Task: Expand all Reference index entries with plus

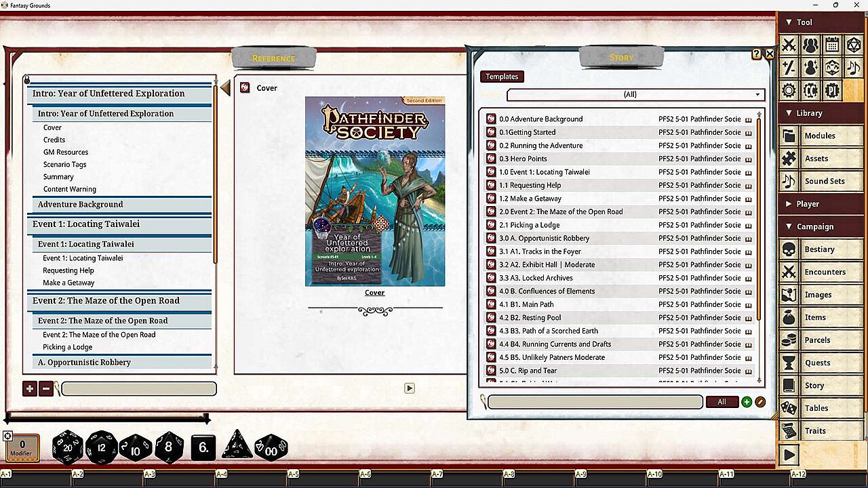Action: [29, 389]
